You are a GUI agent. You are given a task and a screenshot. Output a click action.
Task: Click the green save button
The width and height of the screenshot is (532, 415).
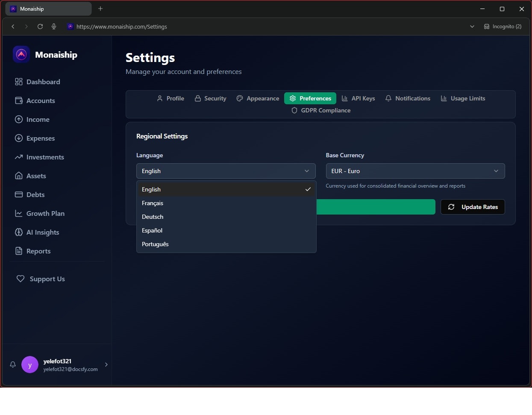[376, 207]
